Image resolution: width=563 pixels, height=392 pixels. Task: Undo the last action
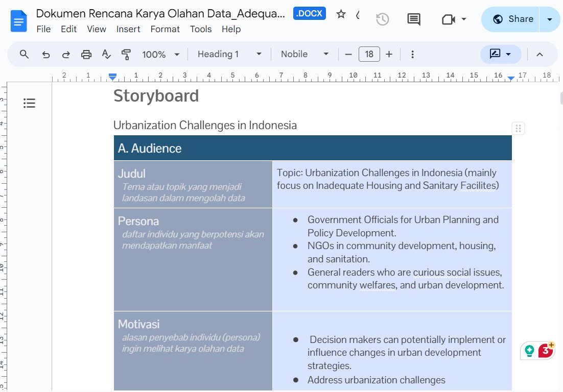[x=45, y=55]
